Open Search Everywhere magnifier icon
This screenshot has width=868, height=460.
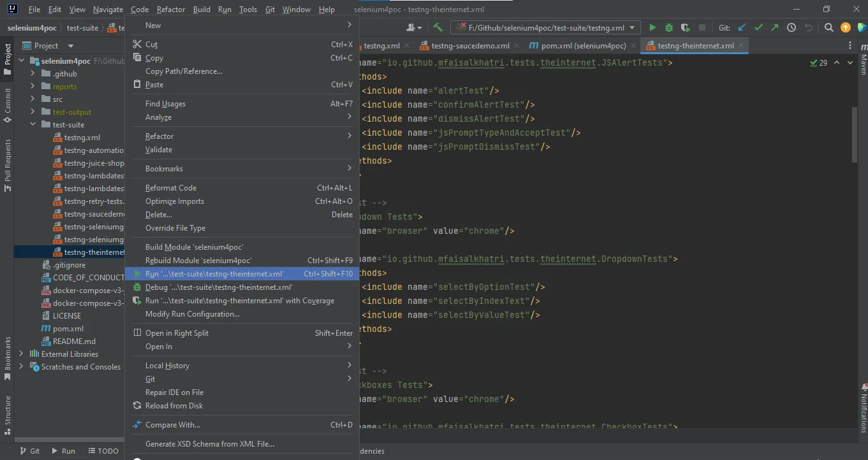(x=828, y=27)
